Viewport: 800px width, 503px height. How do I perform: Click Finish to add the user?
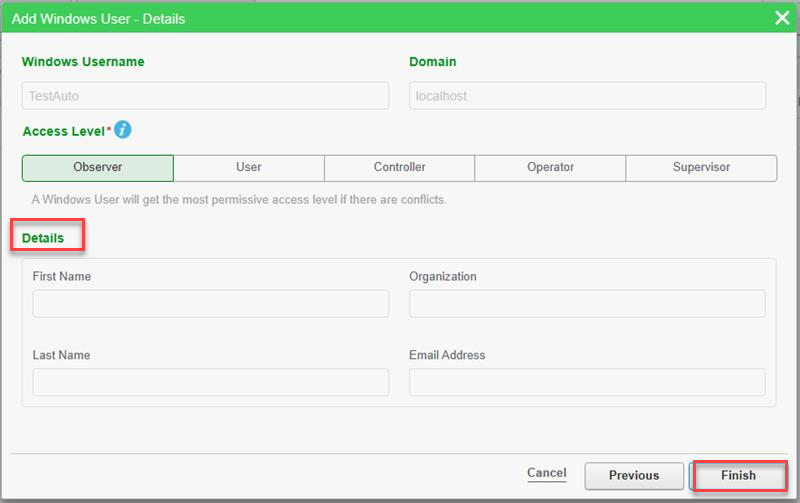[739, 475]
